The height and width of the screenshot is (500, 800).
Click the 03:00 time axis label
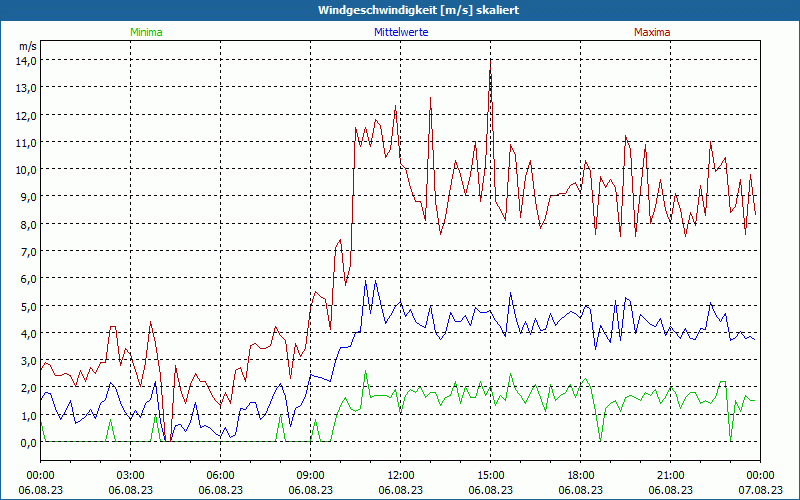131,476
